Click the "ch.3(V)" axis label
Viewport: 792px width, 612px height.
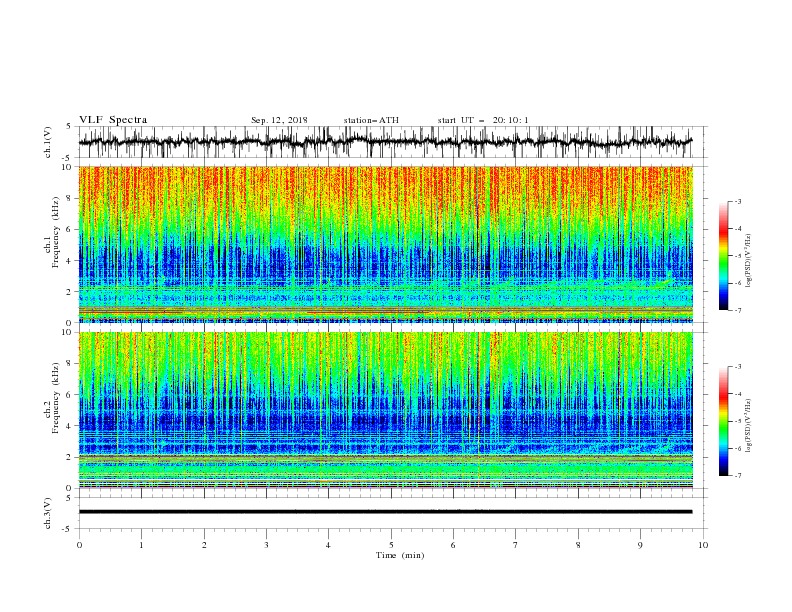coord(48,513)
